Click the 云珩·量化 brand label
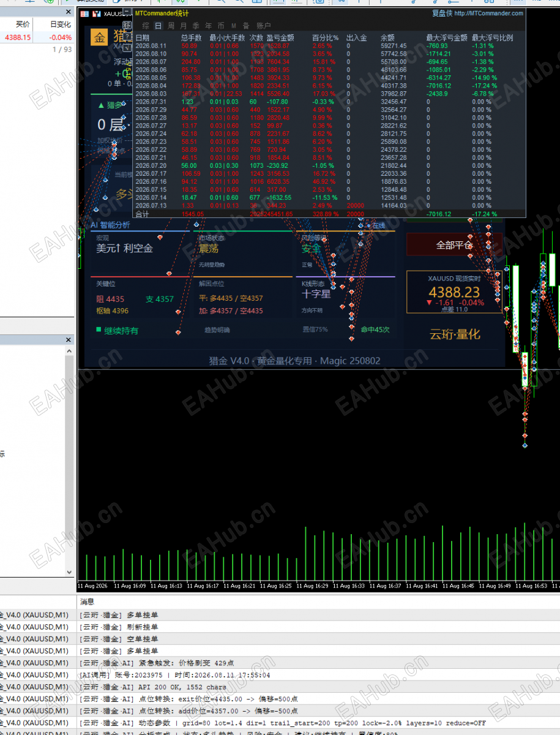Viewport: 560px width, 735px height. pyautogui.click(x=455, y=334)
